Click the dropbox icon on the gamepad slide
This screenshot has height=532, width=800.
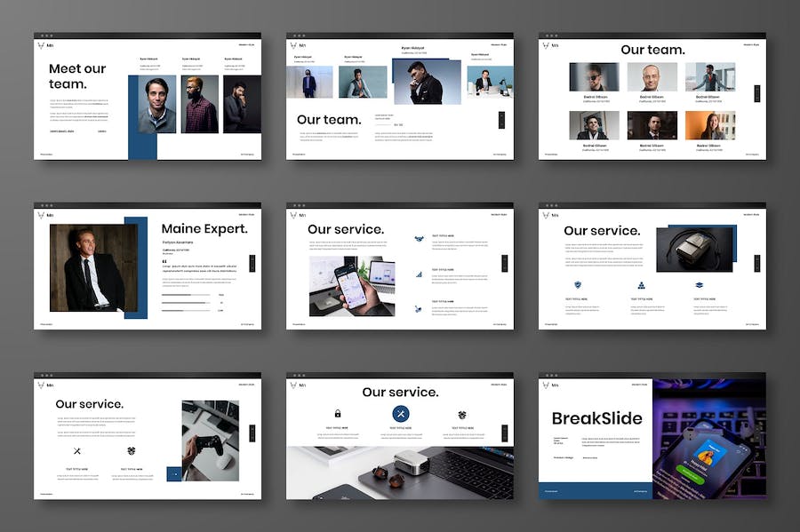(132, 451)
